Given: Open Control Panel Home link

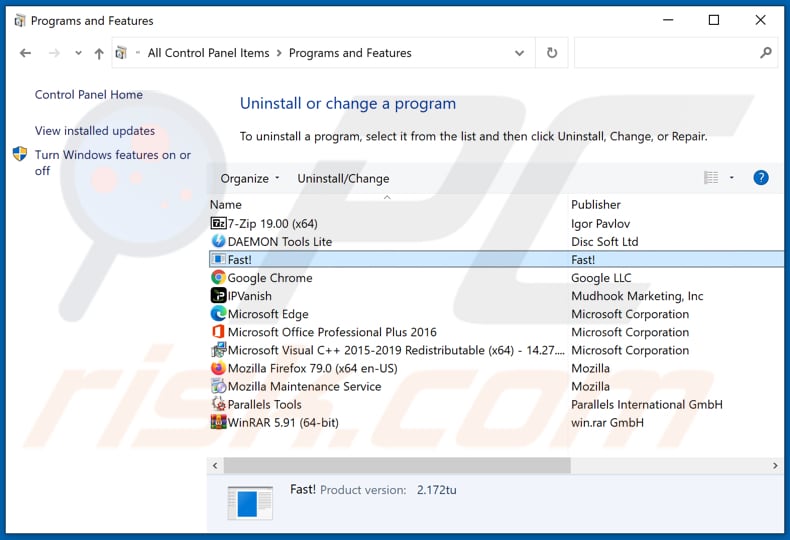Looking at the screenshot, I should [x=89, y=95].
